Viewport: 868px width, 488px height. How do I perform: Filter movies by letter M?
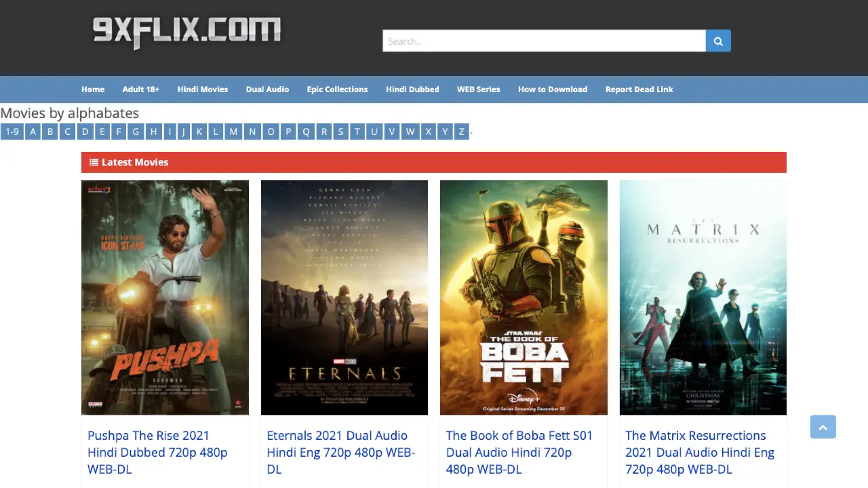coord(233,131)
